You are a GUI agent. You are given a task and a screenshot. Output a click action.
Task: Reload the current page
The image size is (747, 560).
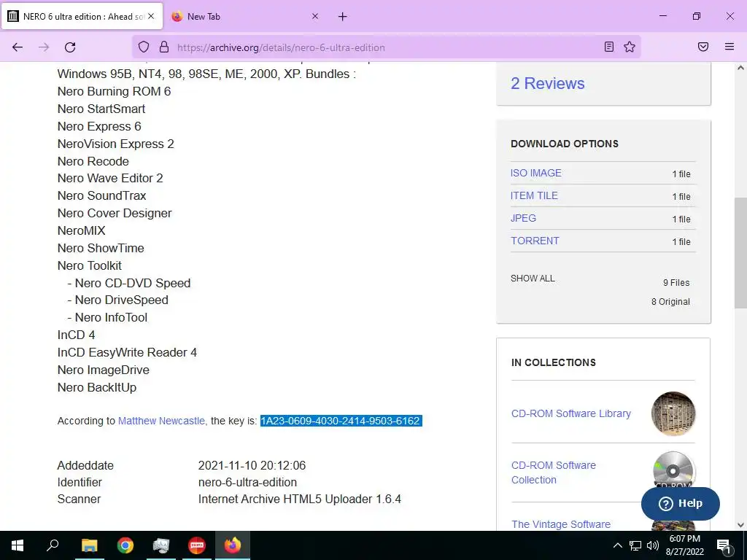(70, 47)
